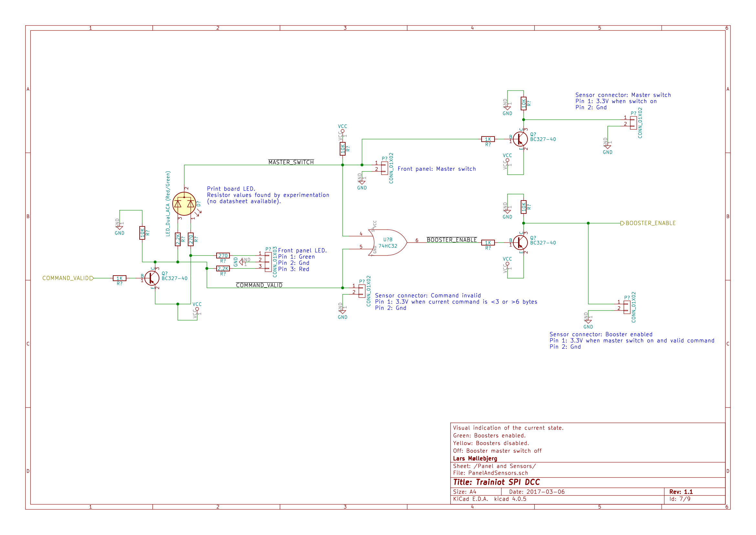Select the vertical 2.2K resistor under the LED

click(x=178, y=239)
